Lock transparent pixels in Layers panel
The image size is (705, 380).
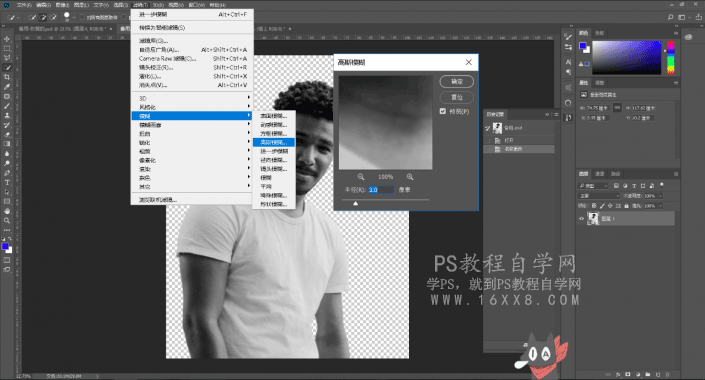pyautogui.click(x=594, y=206)
